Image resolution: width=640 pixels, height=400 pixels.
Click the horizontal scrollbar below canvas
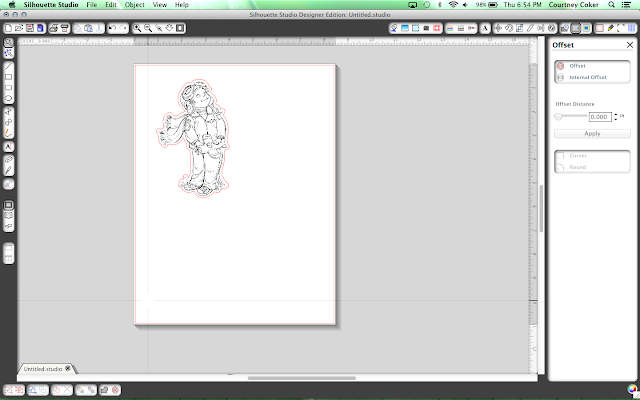[x=302, y=378]
